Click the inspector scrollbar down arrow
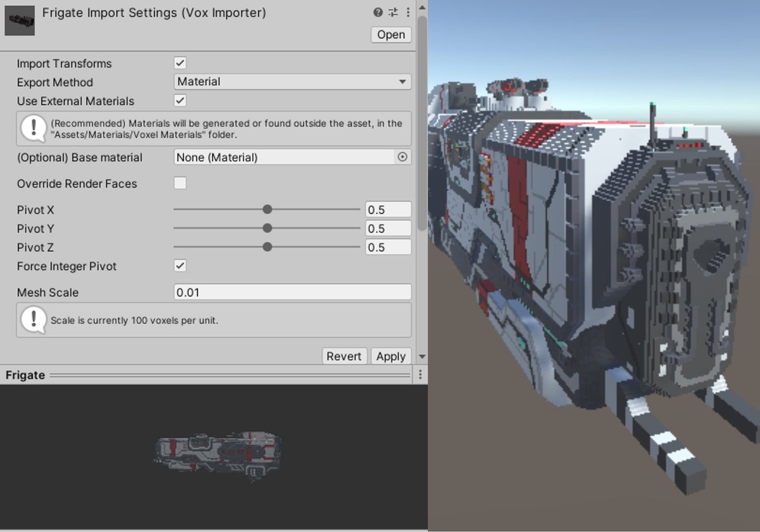Screen dimensions: 760x532 click(422, 357)
